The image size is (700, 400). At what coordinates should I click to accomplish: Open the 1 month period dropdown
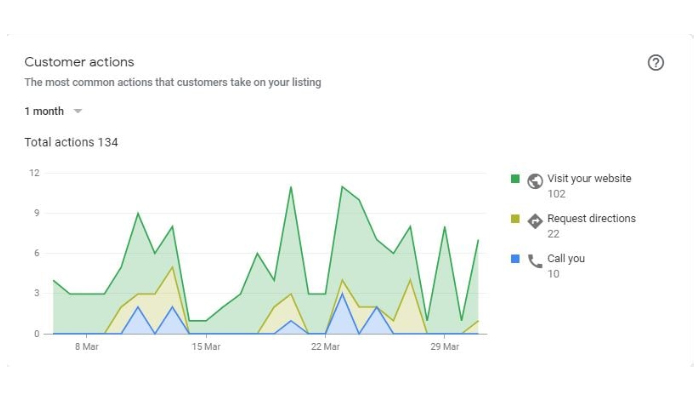tap(45, 111)
